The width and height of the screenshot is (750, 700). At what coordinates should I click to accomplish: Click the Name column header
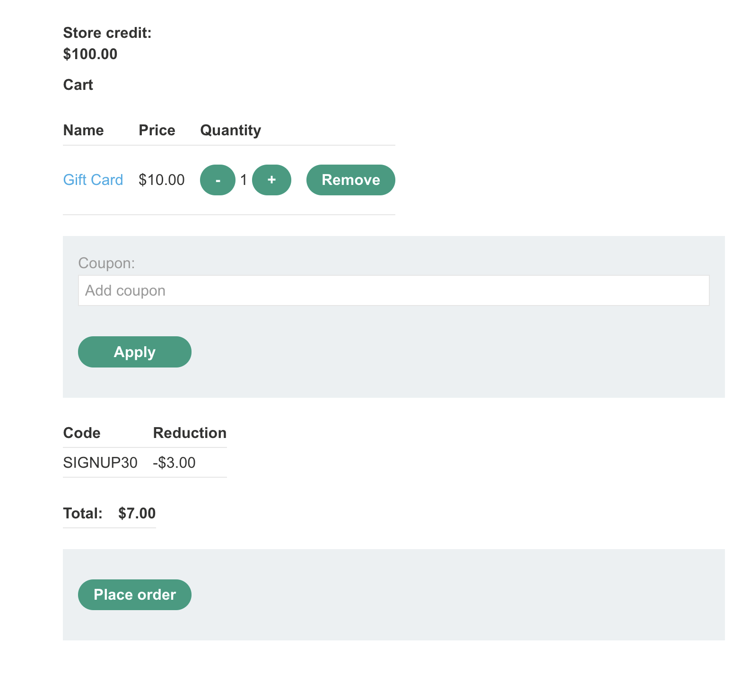click(x=83, y=130)
